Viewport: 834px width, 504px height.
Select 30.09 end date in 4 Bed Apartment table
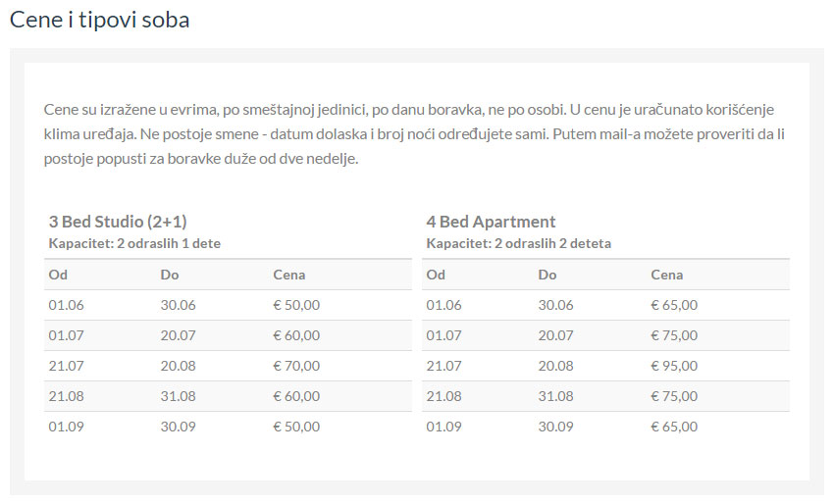point(555,427)
